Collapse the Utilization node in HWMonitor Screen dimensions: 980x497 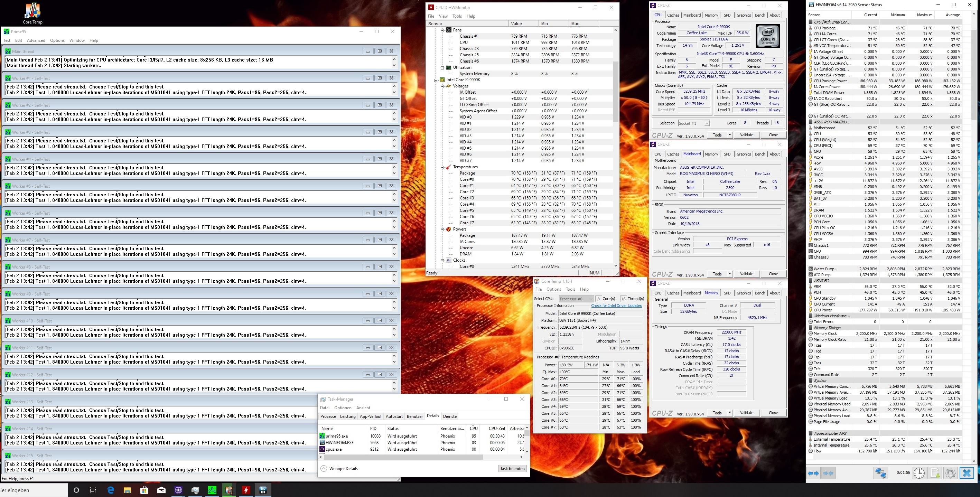click(x=442, y=67)
